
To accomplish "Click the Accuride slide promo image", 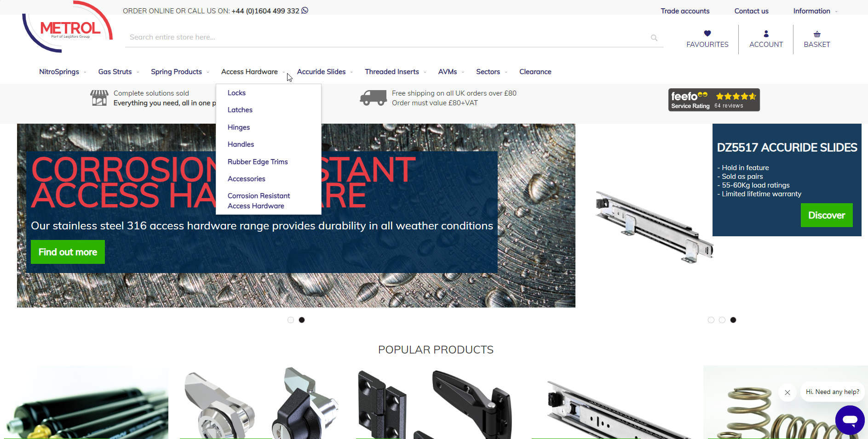I will tap(654, 228).
